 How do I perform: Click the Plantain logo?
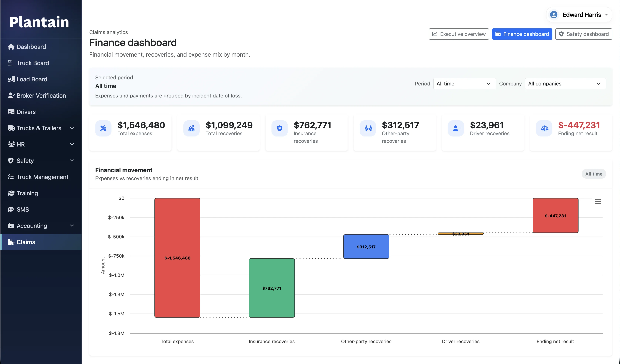click(x=39, y=22)
